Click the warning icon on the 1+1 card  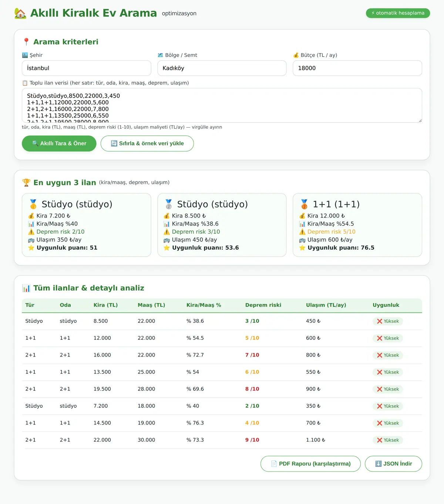click(x=302, y=232)
